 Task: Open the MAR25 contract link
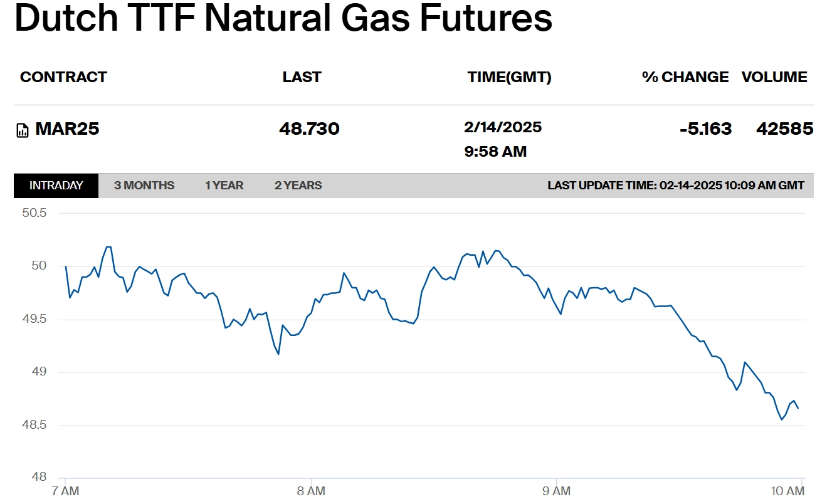pyautogui.click(x=67, y=129)
